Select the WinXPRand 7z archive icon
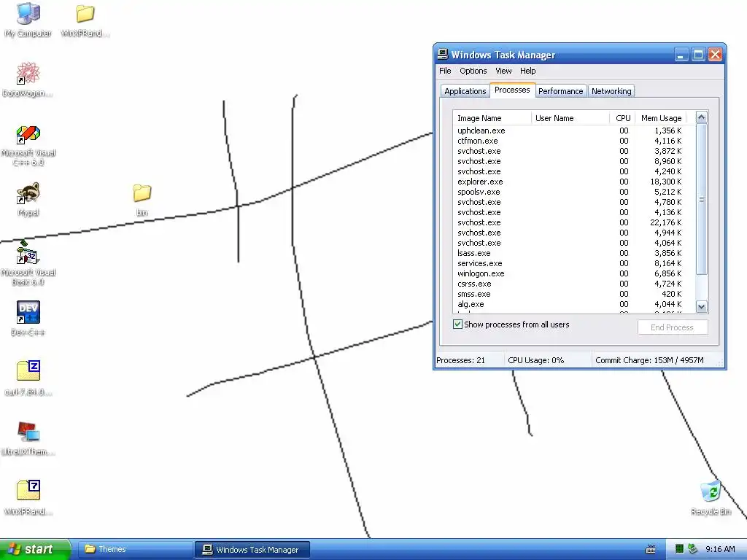 tap(28, 498)
